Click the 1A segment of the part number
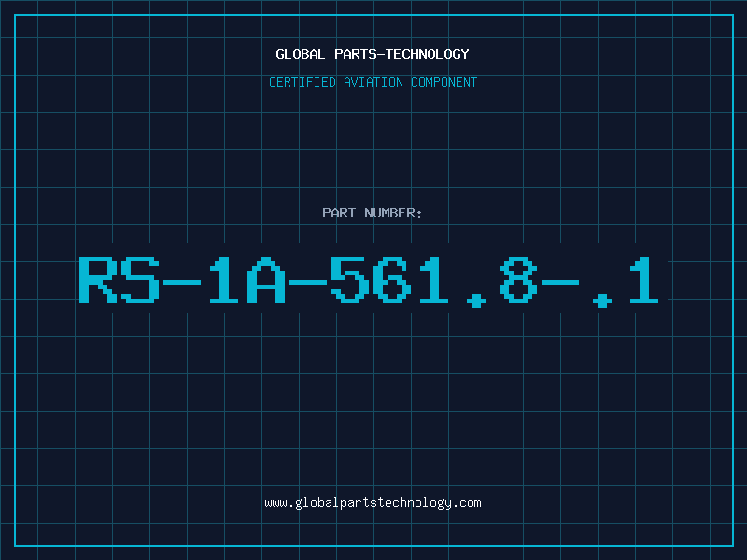 click(x=247, y=280)
